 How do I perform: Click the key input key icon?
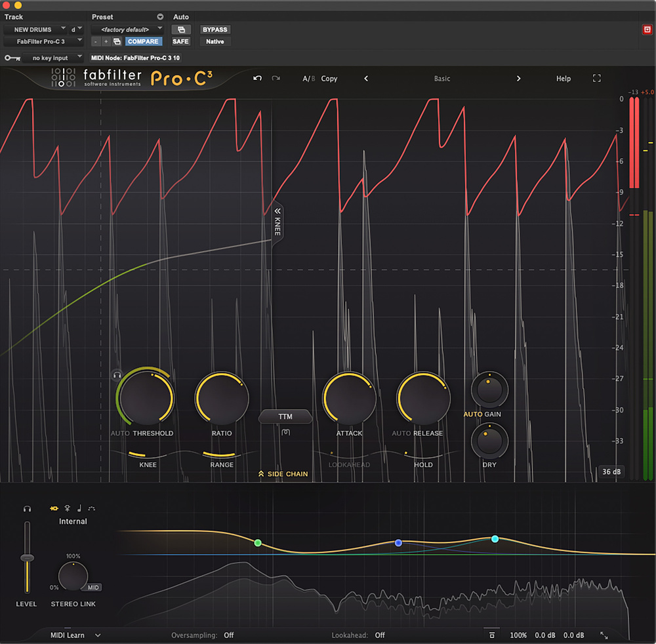coord(11,58)
